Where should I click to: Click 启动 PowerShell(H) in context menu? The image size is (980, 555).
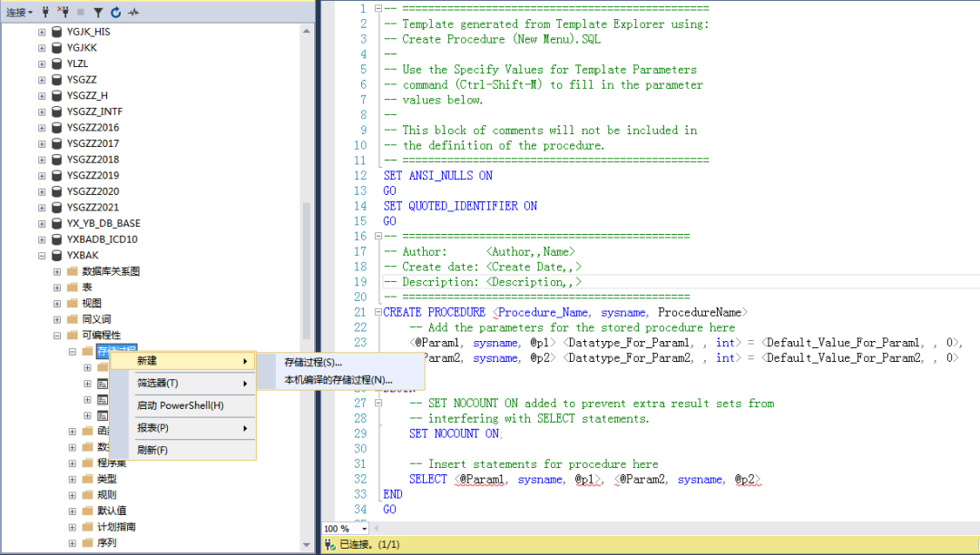[x=180, y=405]
